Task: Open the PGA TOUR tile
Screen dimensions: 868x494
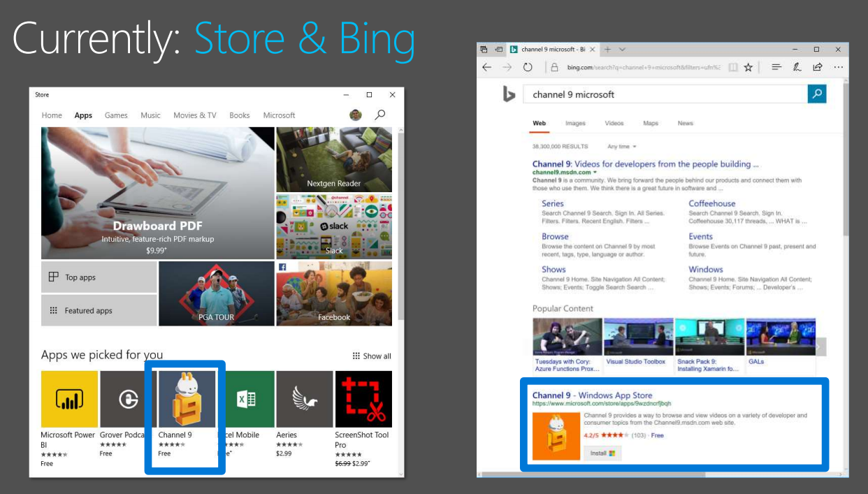Action: [216, 293]
